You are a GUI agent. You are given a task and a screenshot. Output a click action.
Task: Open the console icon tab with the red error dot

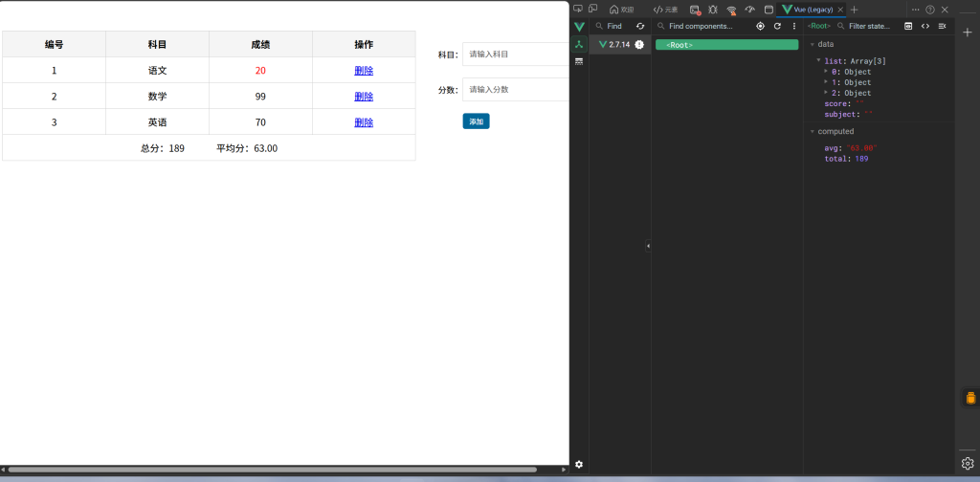click(x=695, y=10)
